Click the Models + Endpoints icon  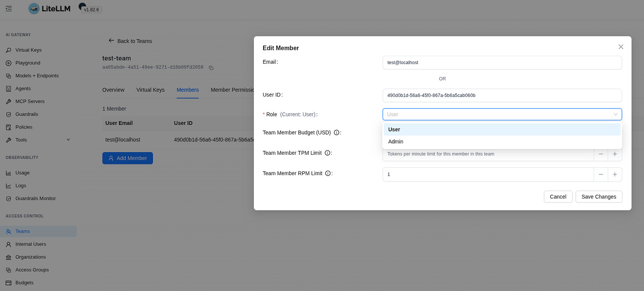point(8,76)
